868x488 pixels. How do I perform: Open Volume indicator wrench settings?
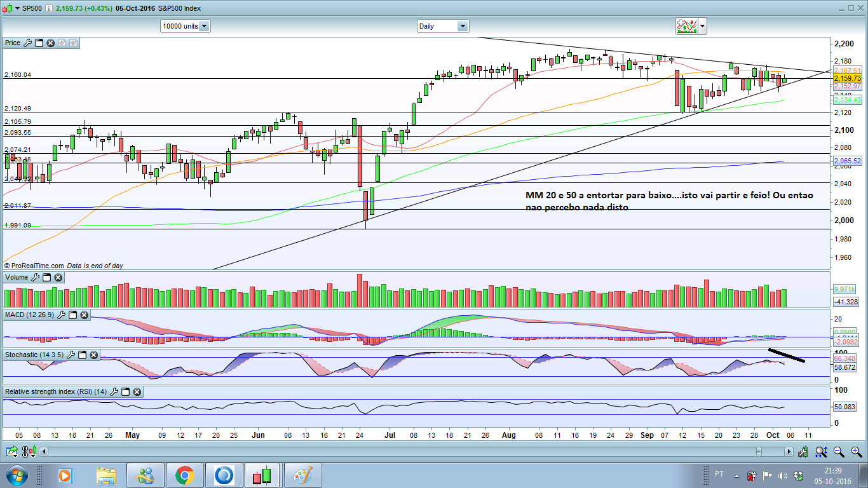[x=35, y=278]
